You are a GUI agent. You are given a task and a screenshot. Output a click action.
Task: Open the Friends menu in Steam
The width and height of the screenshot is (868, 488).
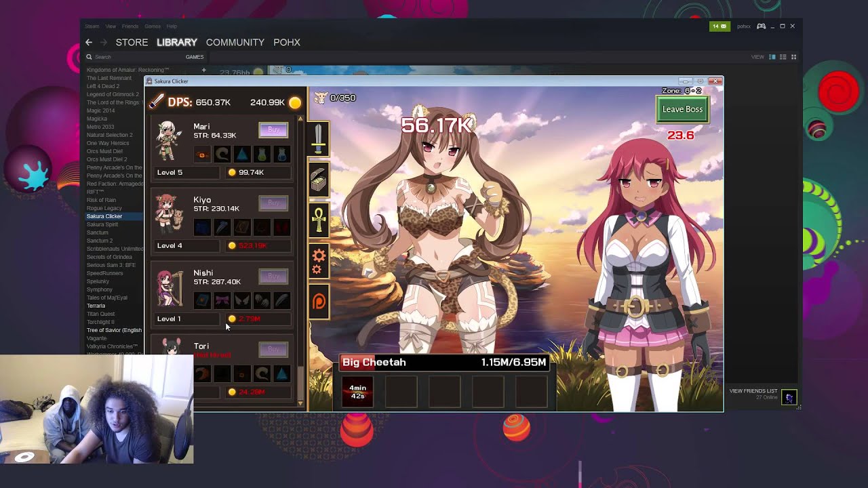[x=130, y=26]
